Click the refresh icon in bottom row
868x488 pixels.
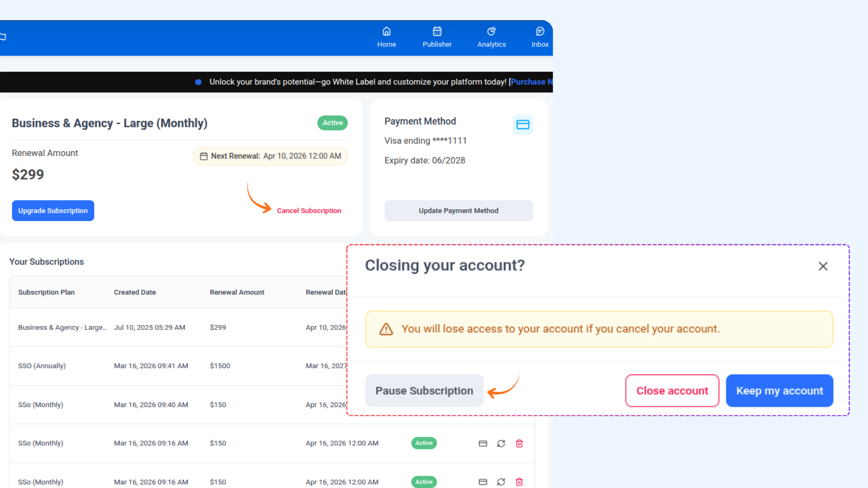pyautogui.click(x=501, y=482)
